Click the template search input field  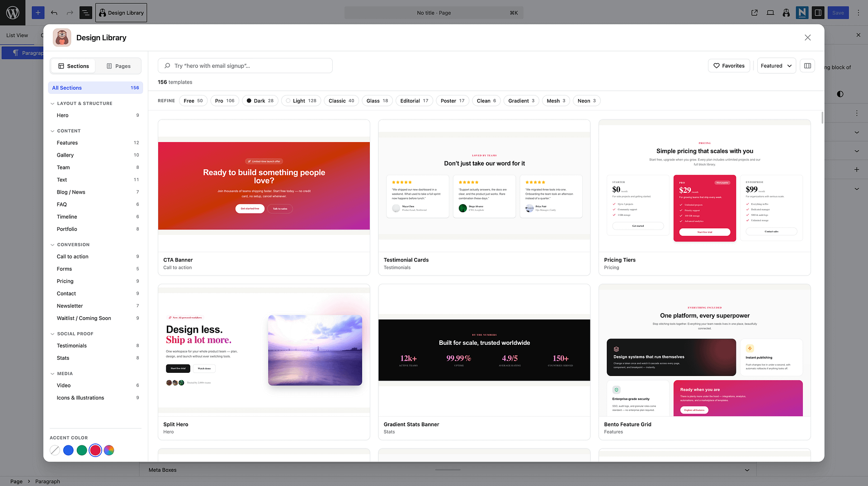(245, 66)
